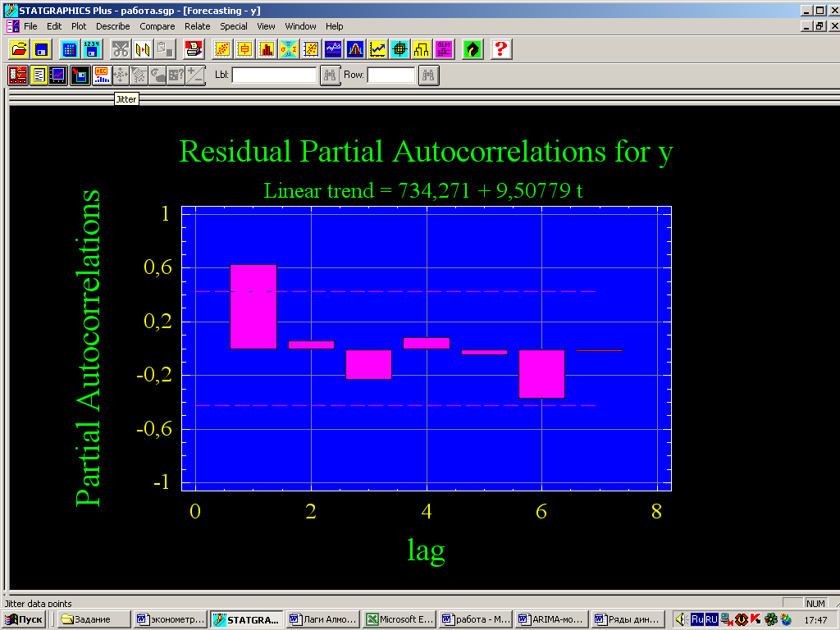Open the Special menu
Screen dimensions: 840x630
pyautogui.click(x=234, y=26)
